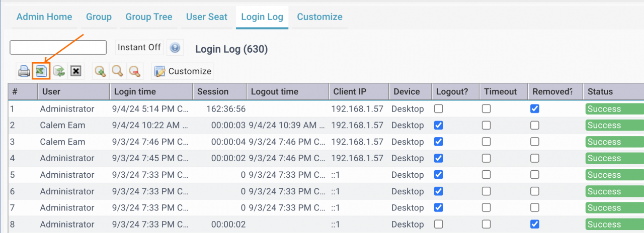Toggle the Instant Off search button
The image size is (644, 233).
click(x=139, y=47)
